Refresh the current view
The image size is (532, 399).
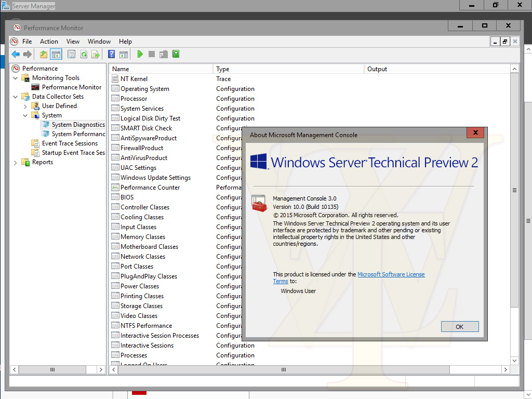click(83, 54)
